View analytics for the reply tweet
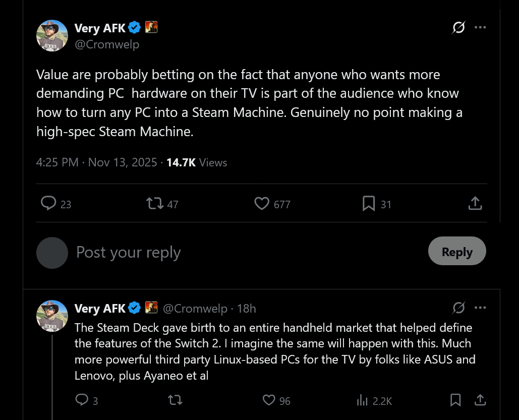The image size is (519, 420). pos(362,400)
